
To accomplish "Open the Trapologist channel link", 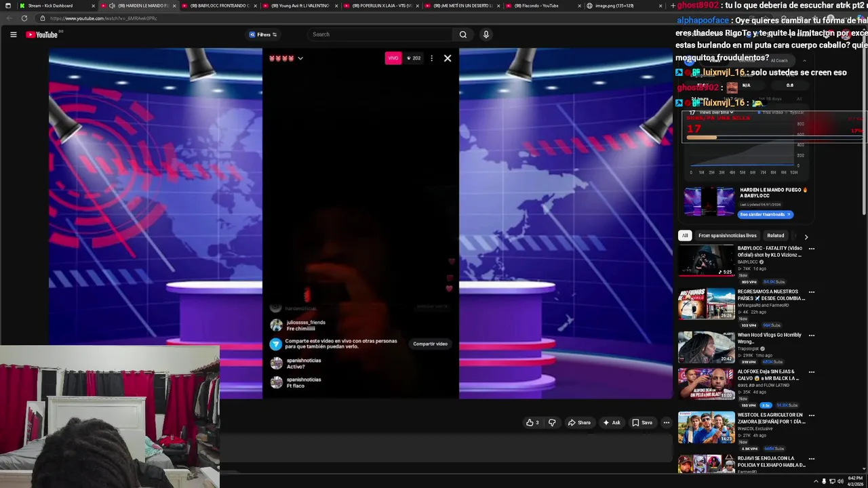I will coord(749,348).
